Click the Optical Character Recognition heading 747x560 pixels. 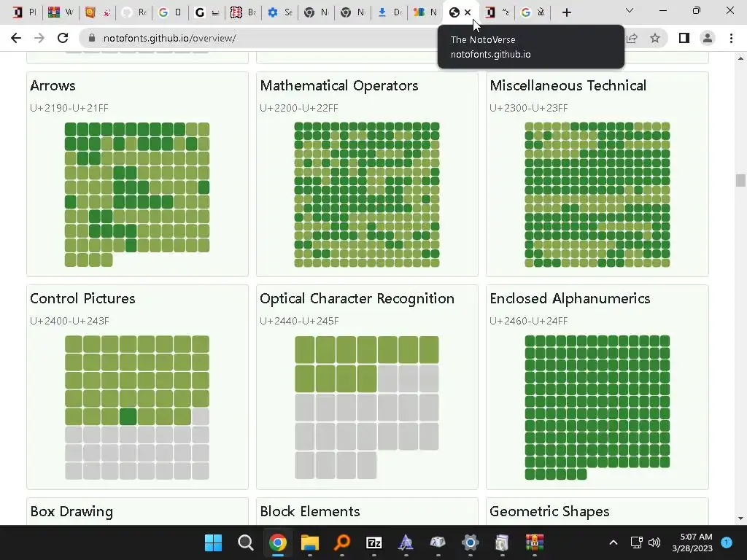[357, 298]
